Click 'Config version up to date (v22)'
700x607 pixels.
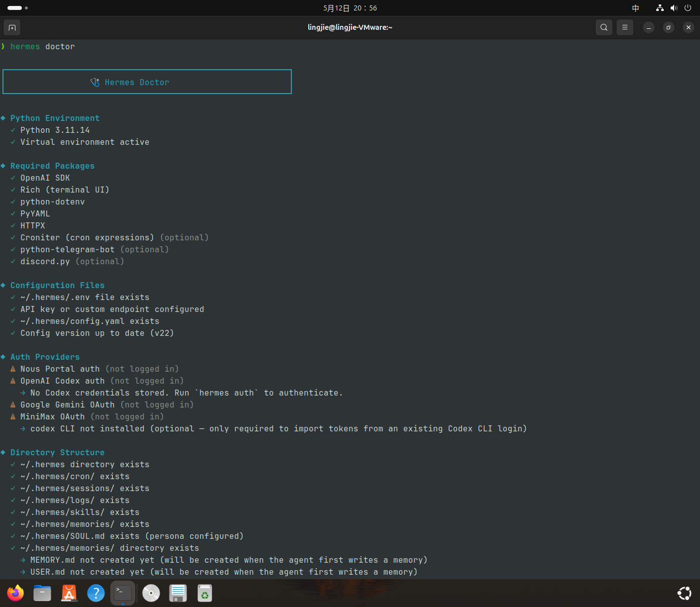click(x=97, y=333)
